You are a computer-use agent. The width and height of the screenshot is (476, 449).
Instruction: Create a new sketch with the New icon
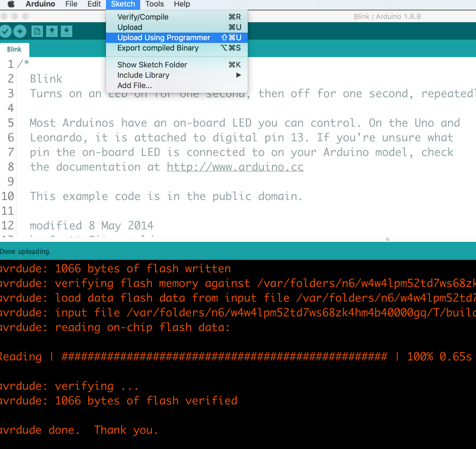coord(37,31)
